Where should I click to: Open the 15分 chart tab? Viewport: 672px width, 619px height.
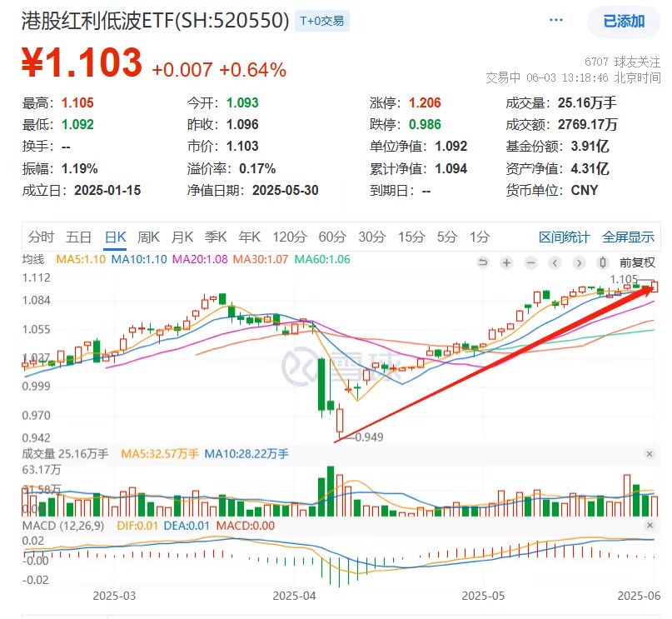pos(411,237)
